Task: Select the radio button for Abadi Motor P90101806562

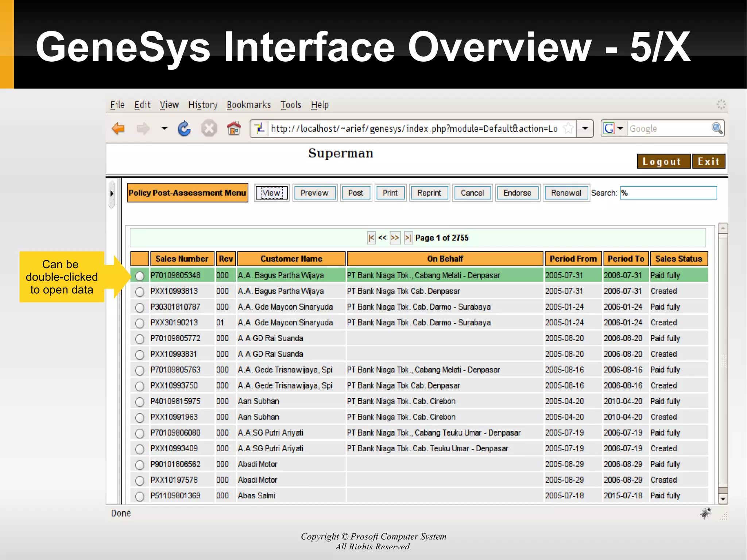Action: pos(140,465)
